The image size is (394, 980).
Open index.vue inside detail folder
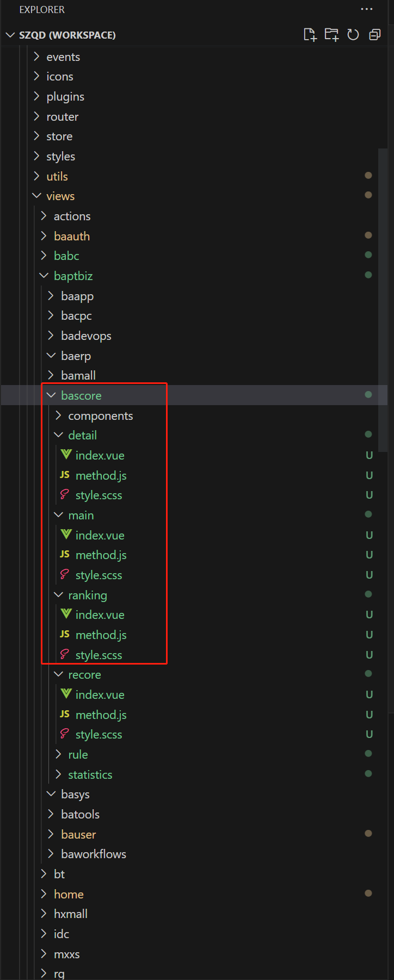pyautogui.click(x=100, y=455)
